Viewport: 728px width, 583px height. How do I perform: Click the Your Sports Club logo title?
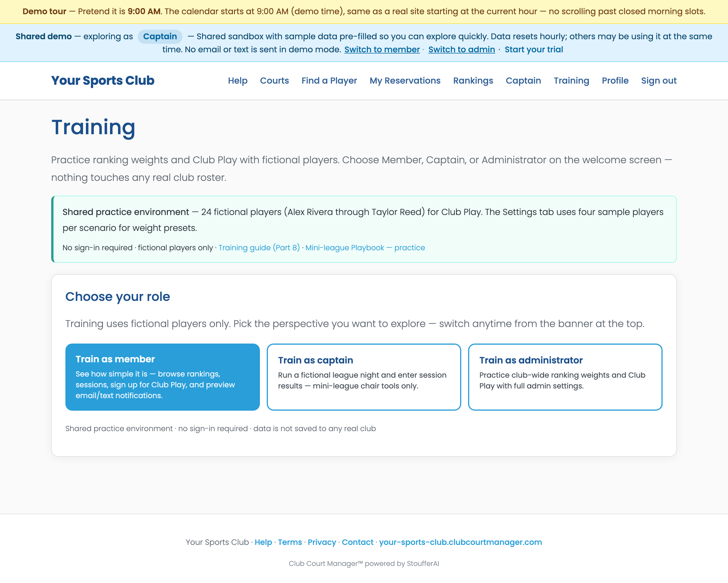(103, 80)
